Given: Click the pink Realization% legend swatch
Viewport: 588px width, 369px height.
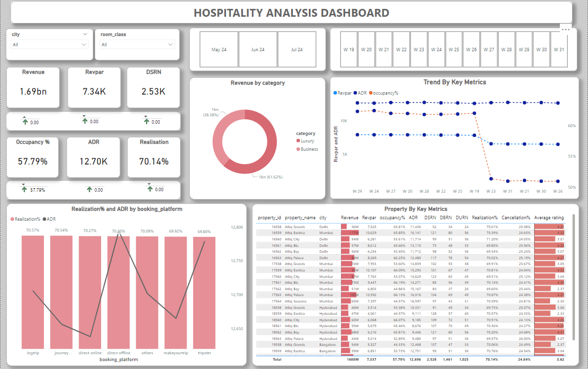Looking at the screenshot, I should (x=12, y=219).
